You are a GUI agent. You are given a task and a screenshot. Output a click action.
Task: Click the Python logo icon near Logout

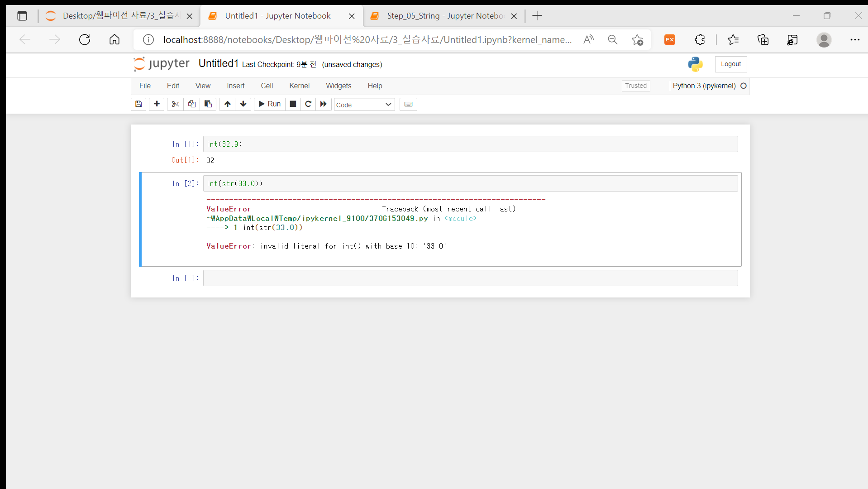tap(695, 64)
